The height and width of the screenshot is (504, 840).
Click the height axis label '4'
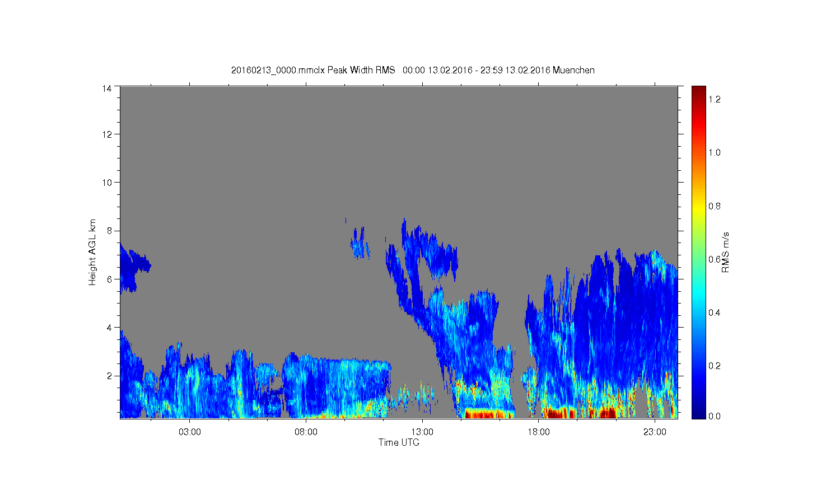(x=110, y=328)
